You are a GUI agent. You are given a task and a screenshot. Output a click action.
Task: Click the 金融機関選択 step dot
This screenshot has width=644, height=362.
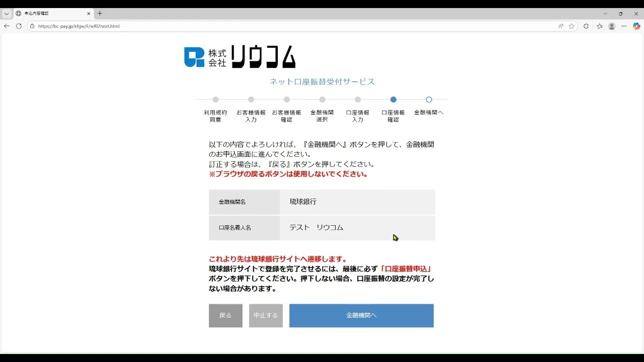(x=322, y=100)
